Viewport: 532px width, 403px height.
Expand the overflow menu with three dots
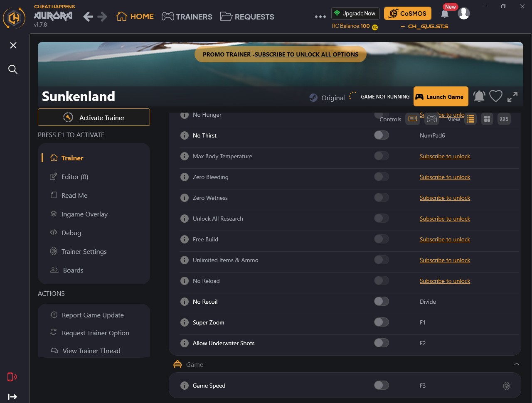[320, 16]
